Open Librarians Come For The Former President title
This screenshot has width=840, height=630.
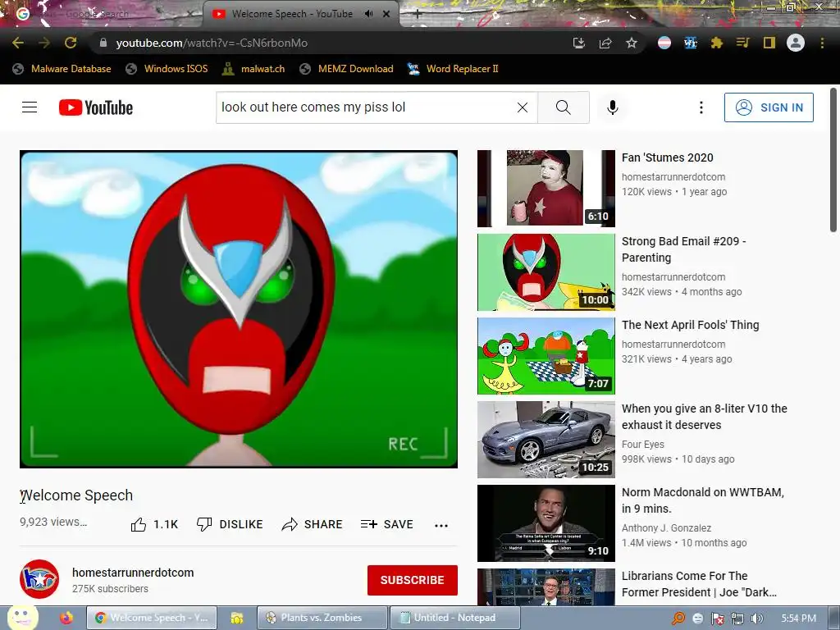(x=699, y=584)
